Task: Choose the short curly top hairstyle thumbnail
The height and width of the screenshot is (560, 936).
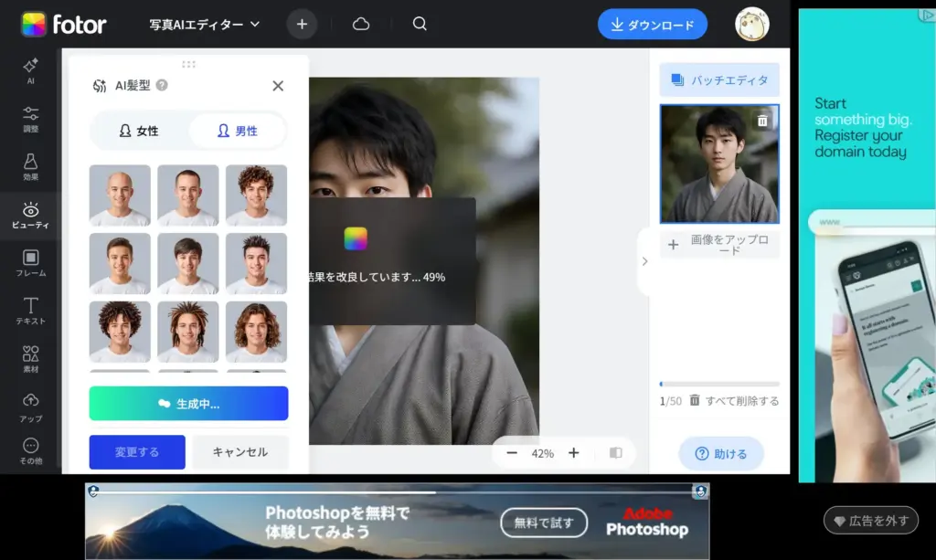Action: point(256,195)
